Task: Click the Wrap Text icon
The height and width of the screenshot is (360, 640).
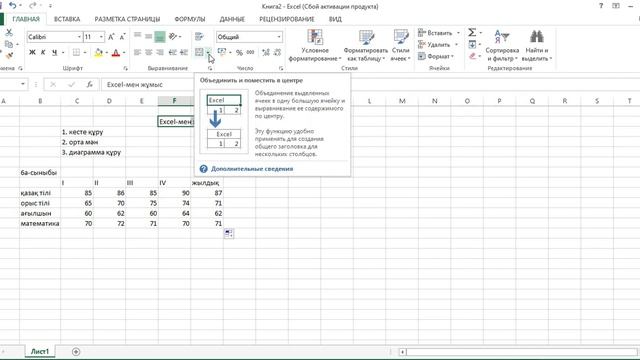Action: [199, 37]
